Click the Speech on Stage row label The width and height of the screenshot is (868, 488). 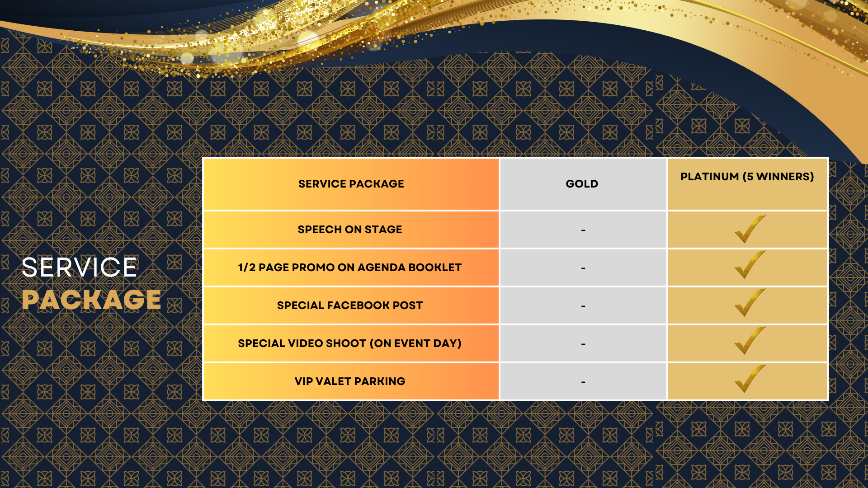pos(350,230)
